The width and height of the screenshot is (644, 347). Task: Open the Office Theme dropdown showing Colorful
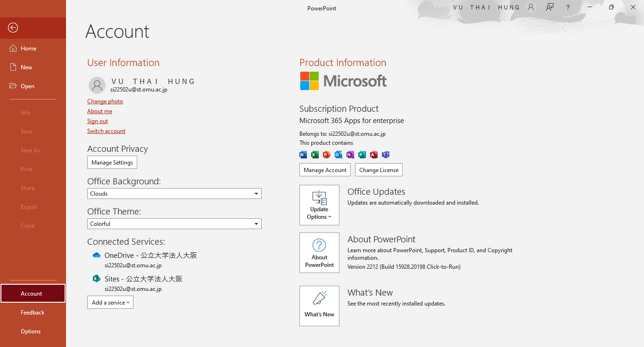174,224
